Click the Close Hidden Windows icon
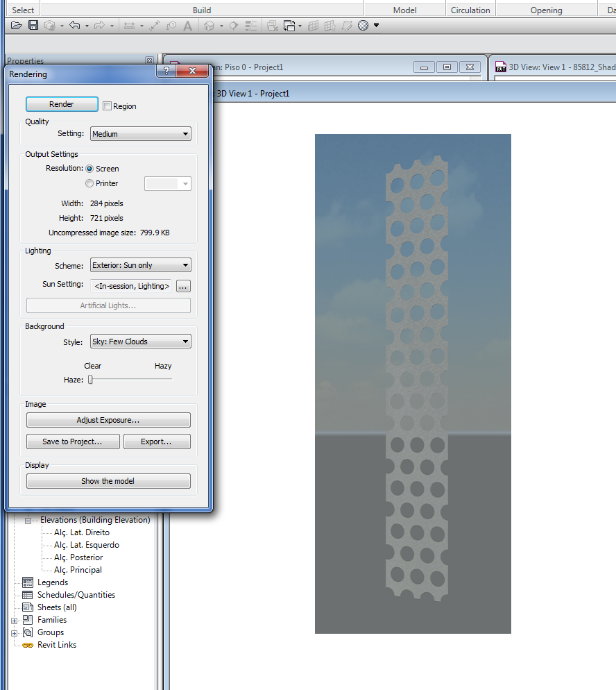616x690 pixels. point(272,26)
